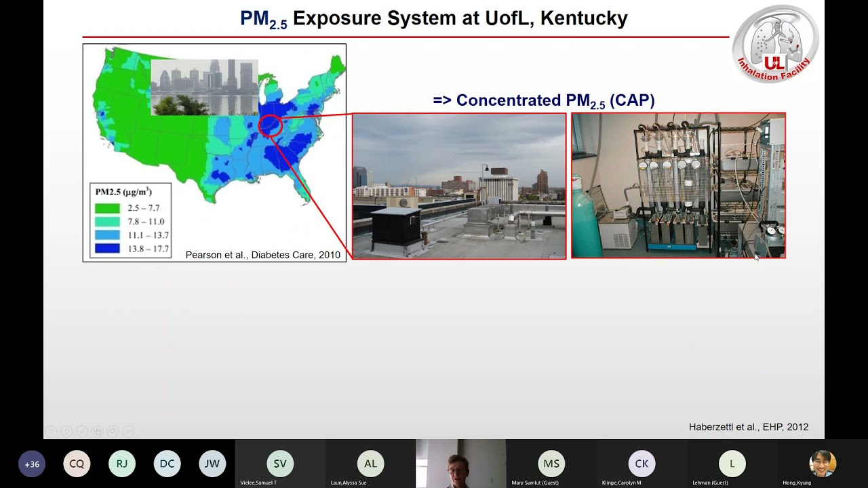Select the RJ participant avatar
Image resolution: width=868 pixels, height=488 pixels.
[122, 464]
